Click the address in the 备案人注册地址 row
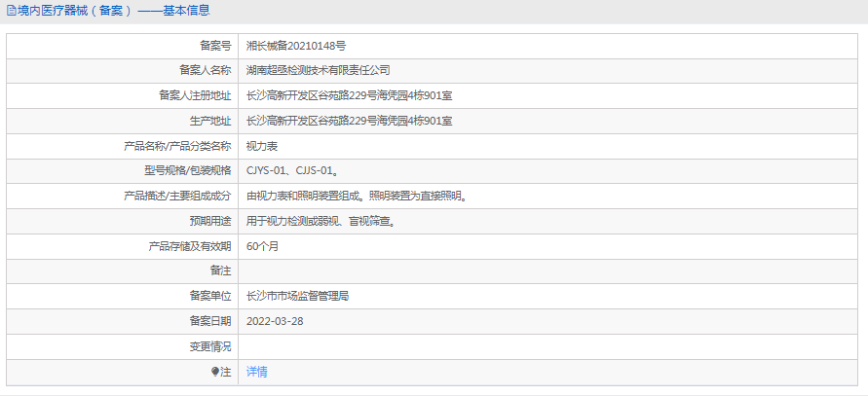 pos(350,95)
